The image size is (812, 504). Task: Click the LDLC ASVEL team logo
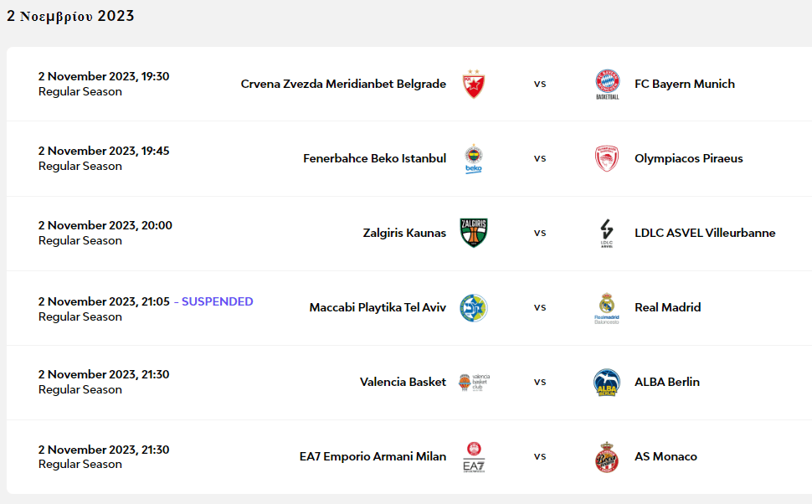(607, 233)
